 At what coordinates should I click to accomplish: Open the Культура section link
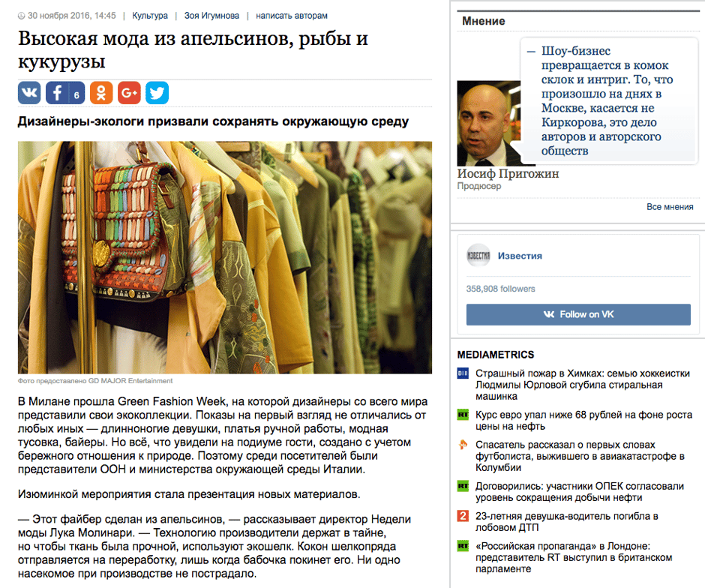tap(150, 16)
